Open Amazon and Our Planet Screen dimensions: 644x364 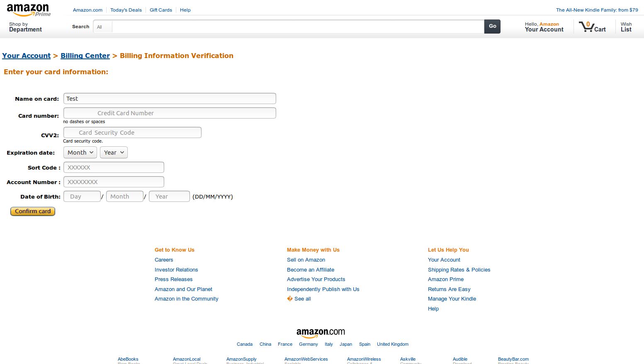183,289
